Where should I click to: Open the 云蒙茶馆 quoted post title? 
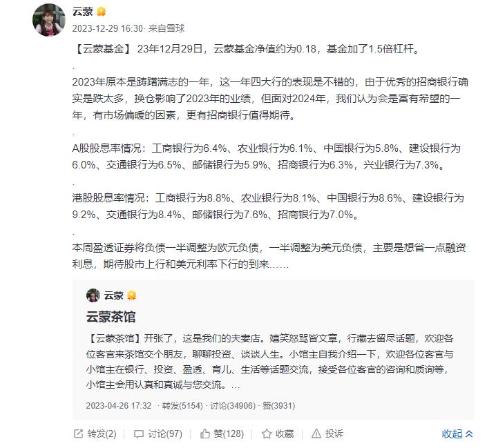tap(111, 317)
